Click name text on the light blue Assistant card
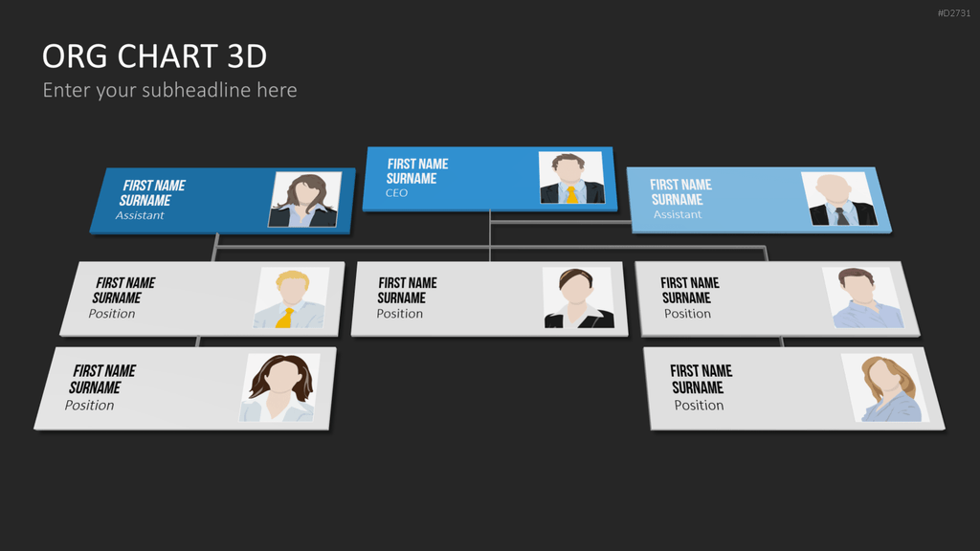 pos(680,191)
